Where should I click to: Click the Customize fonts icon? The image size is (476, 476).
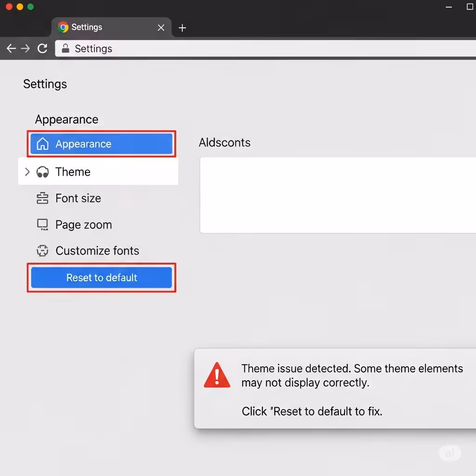(x=42, y=251)
